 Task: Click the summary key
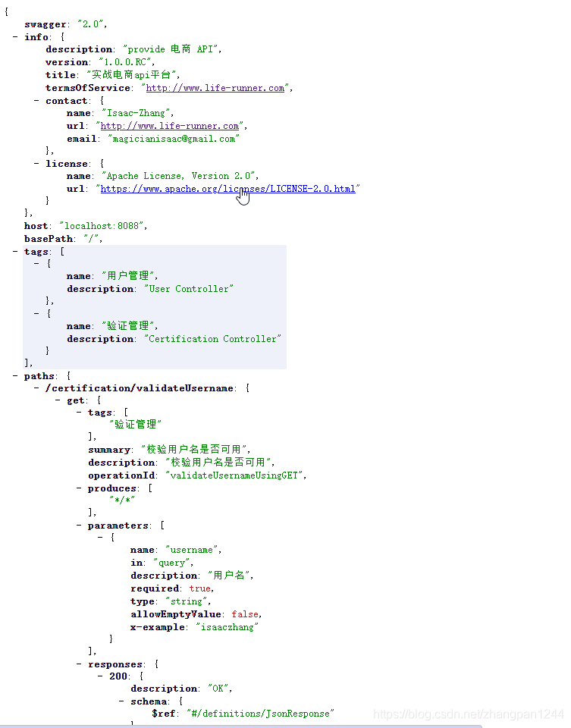pos(109,450)
